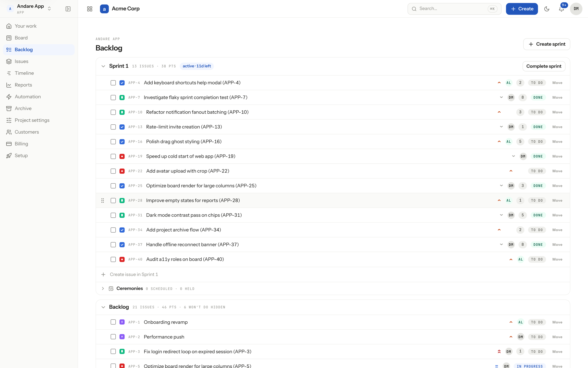The height and width of the screenshot is (368, 588).
Task: Click the highest priority icon on APP-3
Action: tap(499, 352)
